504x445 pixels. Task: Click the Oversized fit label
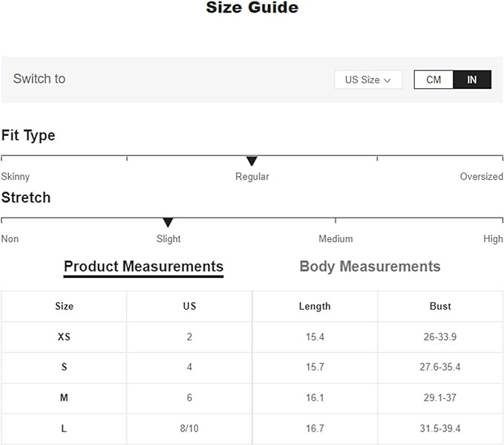click(481, 177)
